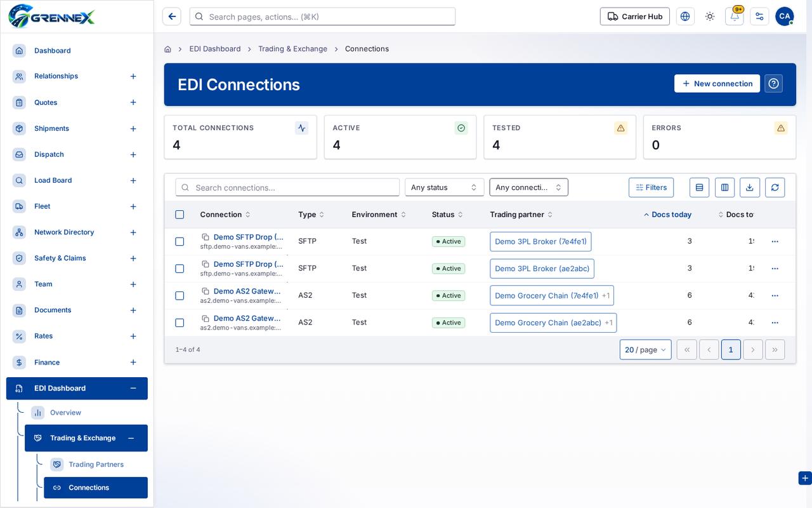This screenshot has width=812, height=508.
Task: Click the global search pages field
Action: [322, 17]
